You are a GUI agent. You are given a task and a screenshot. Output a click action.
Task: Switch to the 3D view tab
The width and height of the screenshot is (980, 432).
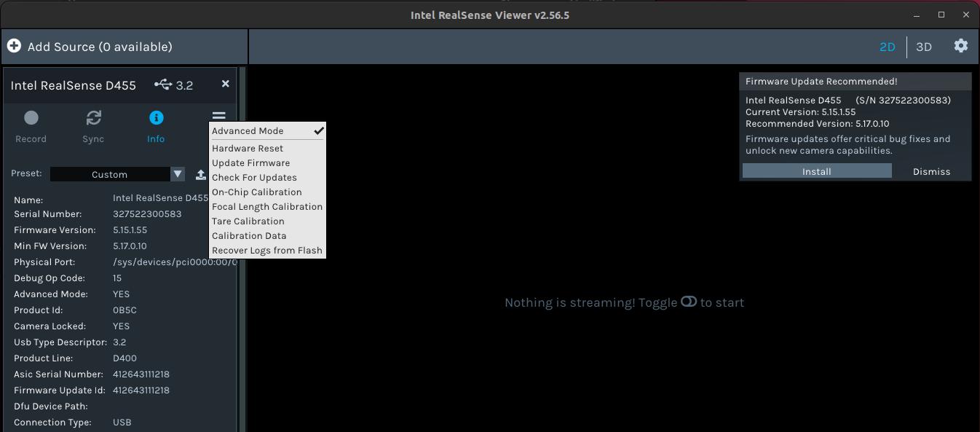[x=923, y=46]
